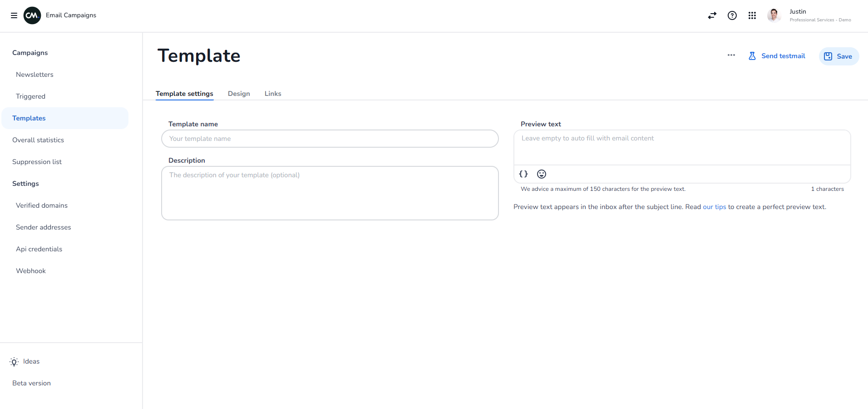Save the template
868x409 pixels.
[838, 56]
